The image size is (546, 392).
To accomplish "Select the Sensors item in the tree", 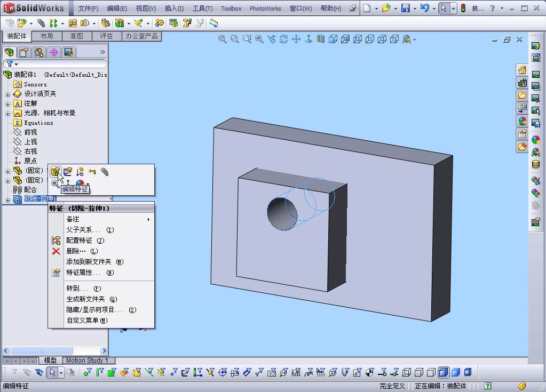I will 35,84.
